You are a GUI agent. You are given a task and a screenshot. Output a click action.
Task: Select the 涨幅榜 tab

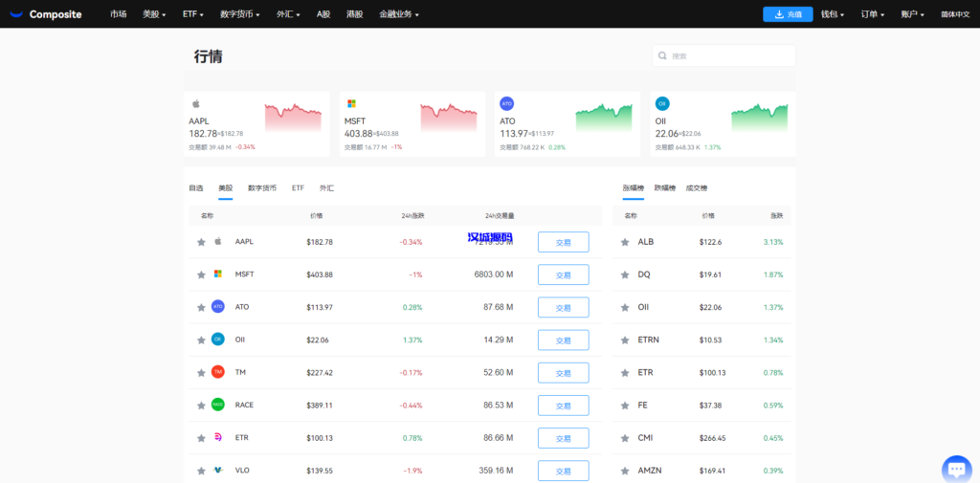tap(634, 187)
